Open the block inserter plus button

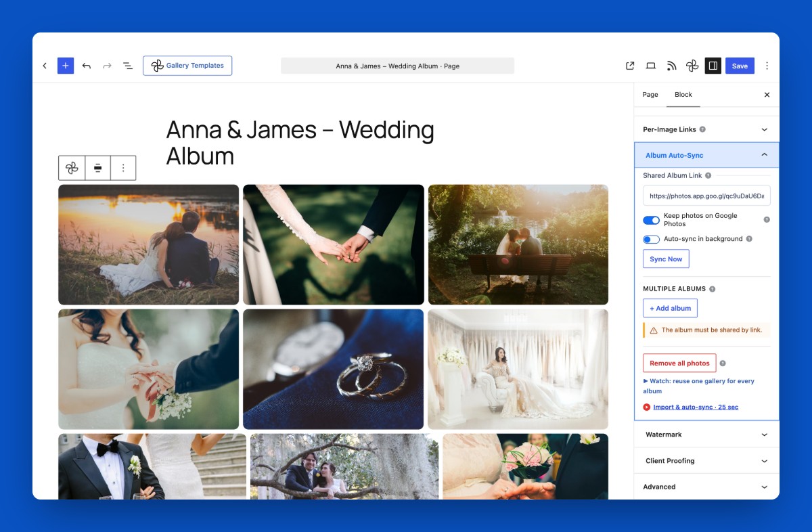point(66,66)
